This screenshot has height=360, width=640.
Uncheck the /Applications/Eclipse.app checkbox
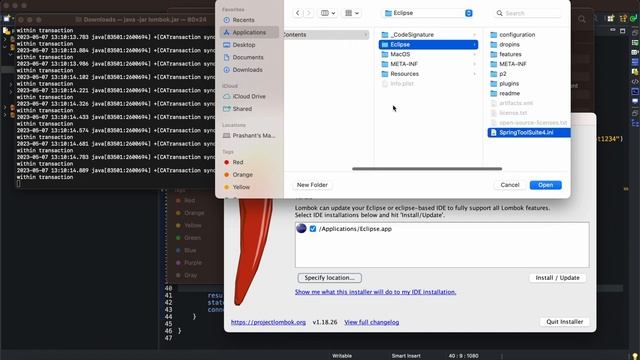tap(313, 229)
